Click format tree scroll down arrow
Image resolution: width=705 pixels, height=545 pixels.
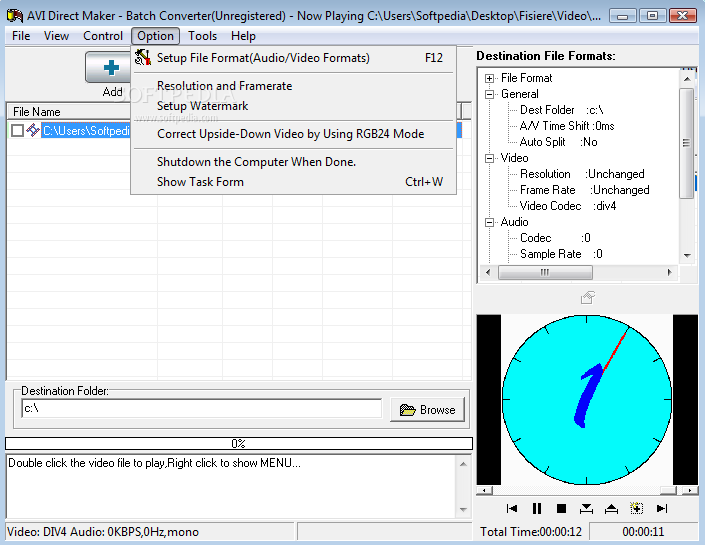[x=687, y=255]
